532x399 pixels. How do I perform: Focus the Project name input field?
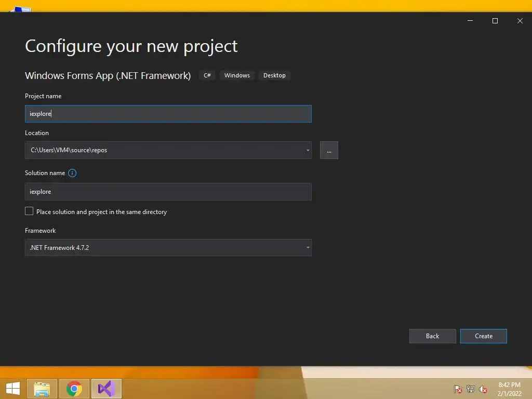pos(168,114)
